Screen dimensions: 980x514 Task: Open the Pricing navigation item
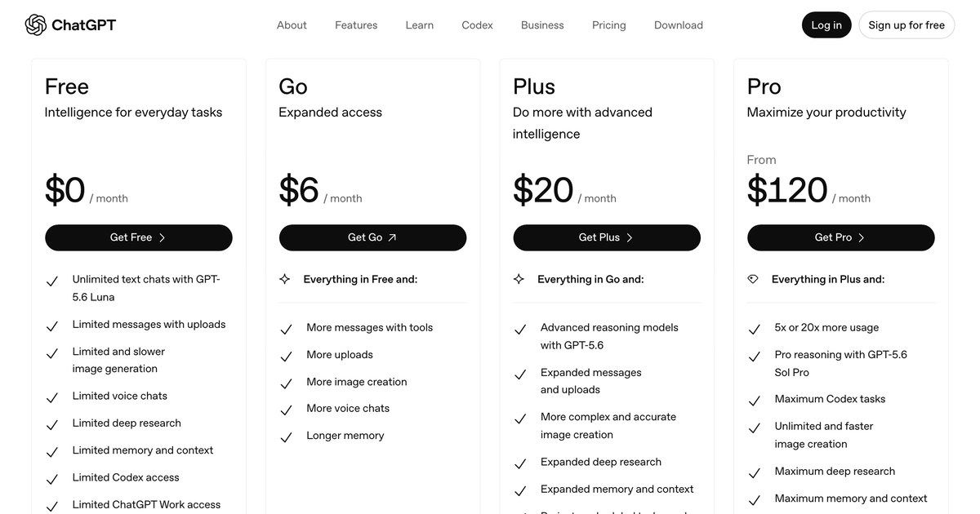pyautogui.click(x=609, y=25)
